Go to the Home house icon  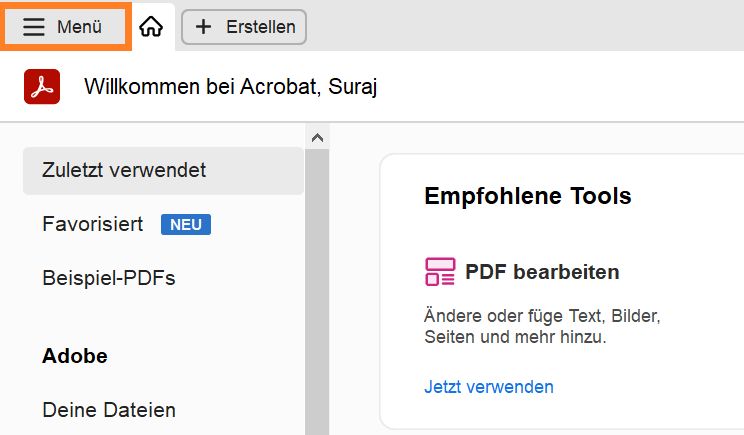(151, 27)
